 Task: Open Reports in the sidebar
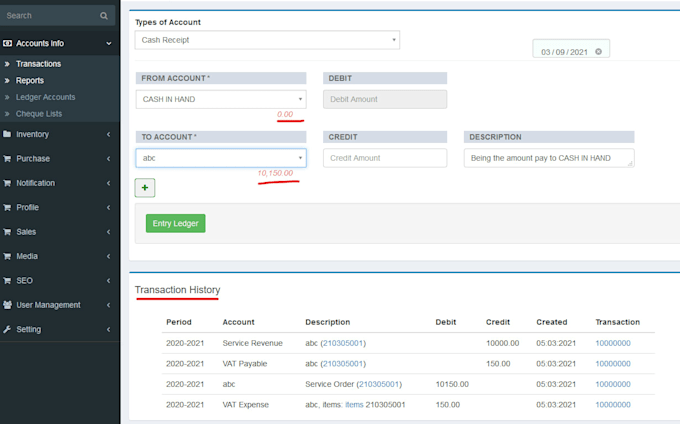point(30,81)
